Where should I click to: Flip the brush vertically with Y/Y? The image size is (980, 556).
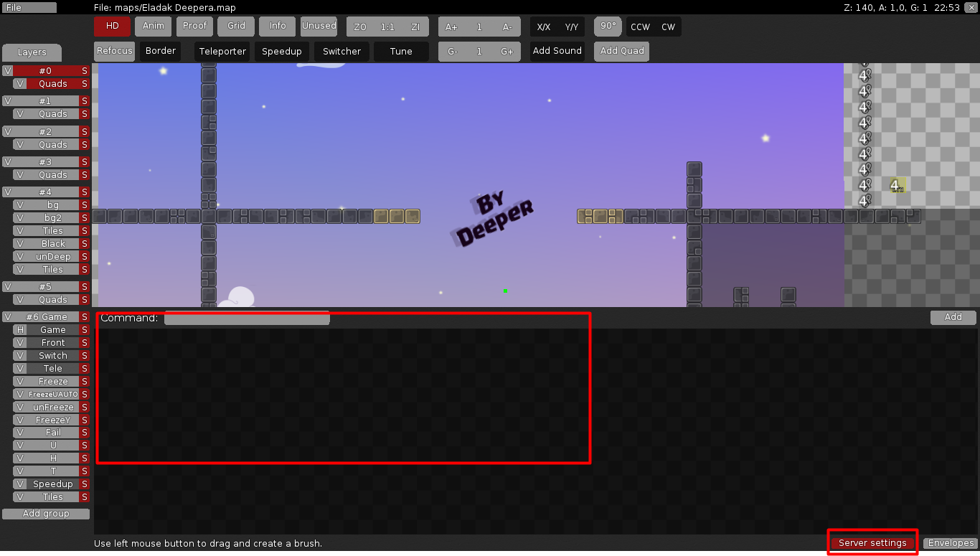(572, 26)
